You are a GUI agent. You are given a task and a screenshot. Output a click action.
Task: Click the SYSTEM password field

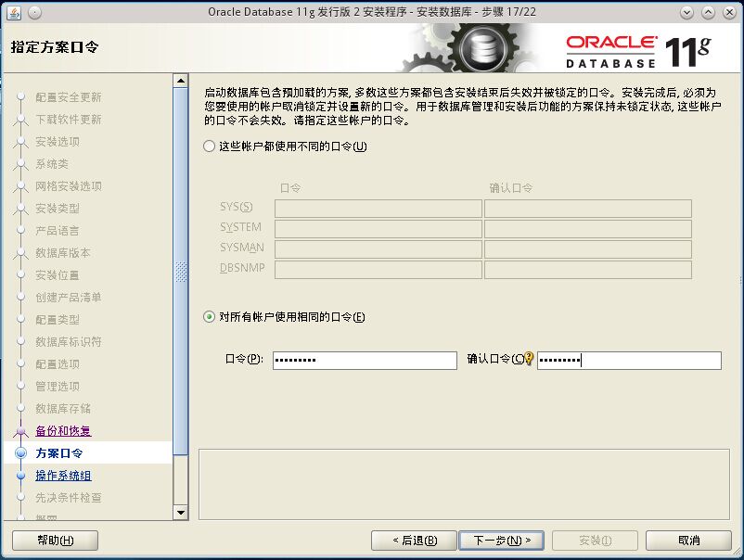(378, 229)
